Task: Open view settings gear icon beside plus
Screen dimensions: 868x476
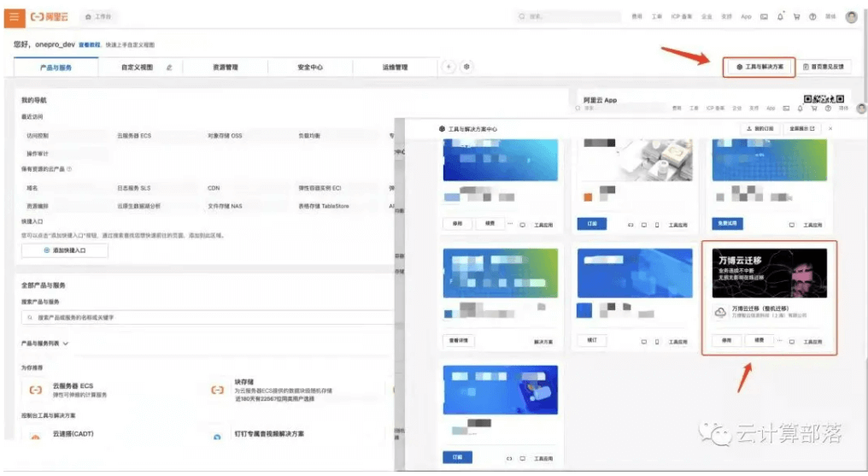Action: [x=466, y=67]
